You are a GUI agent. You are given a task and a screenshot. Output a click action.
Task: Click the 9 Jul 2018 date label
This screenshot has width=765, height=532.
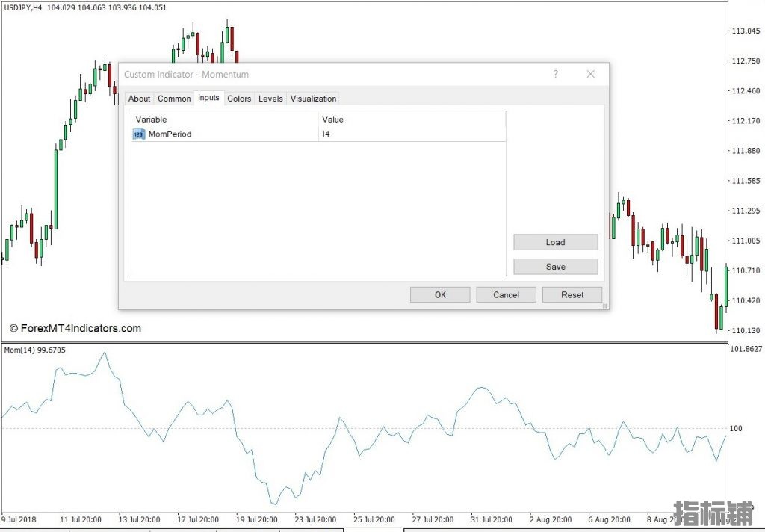click(19, 519)
